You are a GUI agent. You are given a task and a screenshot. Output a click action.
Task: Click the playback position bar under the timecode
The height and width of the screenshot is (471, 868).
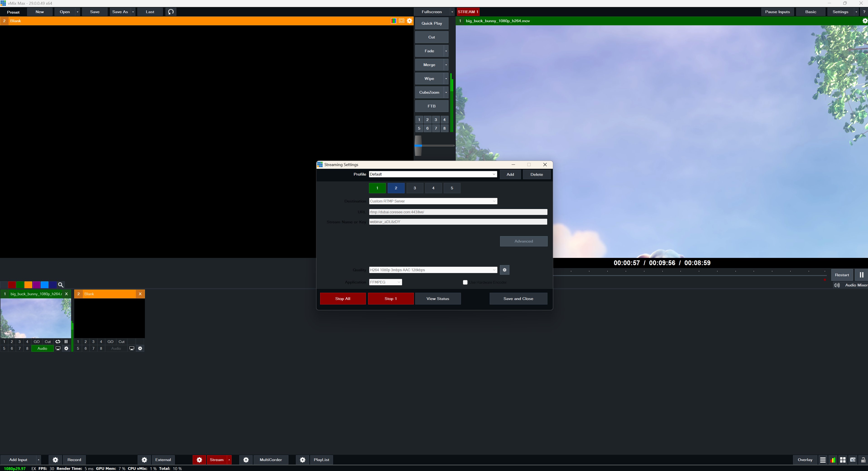(x=690, y=275)
